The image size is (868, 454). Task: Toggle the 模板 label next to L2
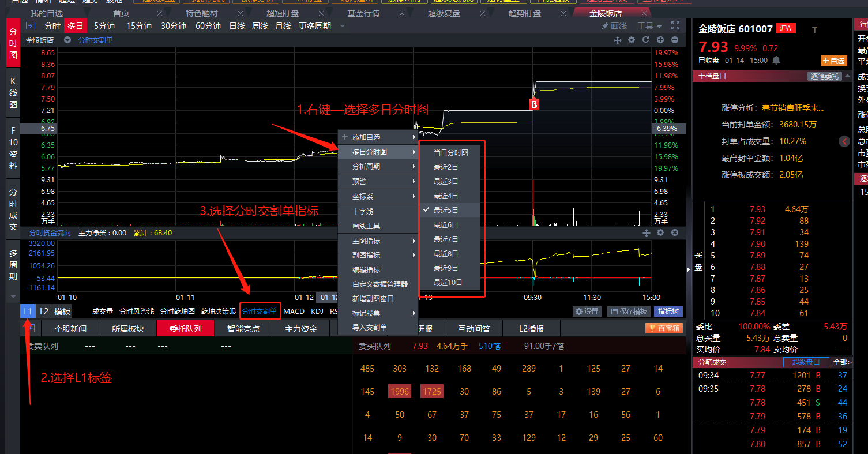62,311
